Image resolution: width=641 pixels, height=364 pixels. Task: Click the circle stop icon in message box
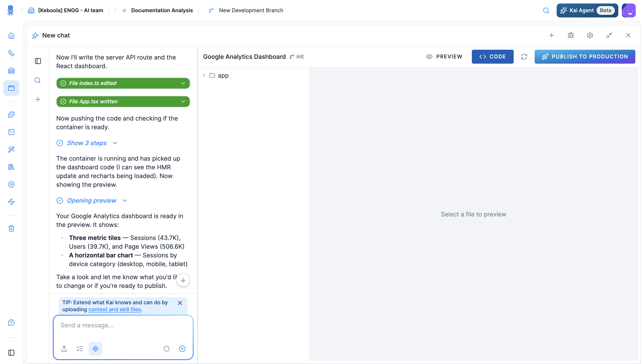167,349
